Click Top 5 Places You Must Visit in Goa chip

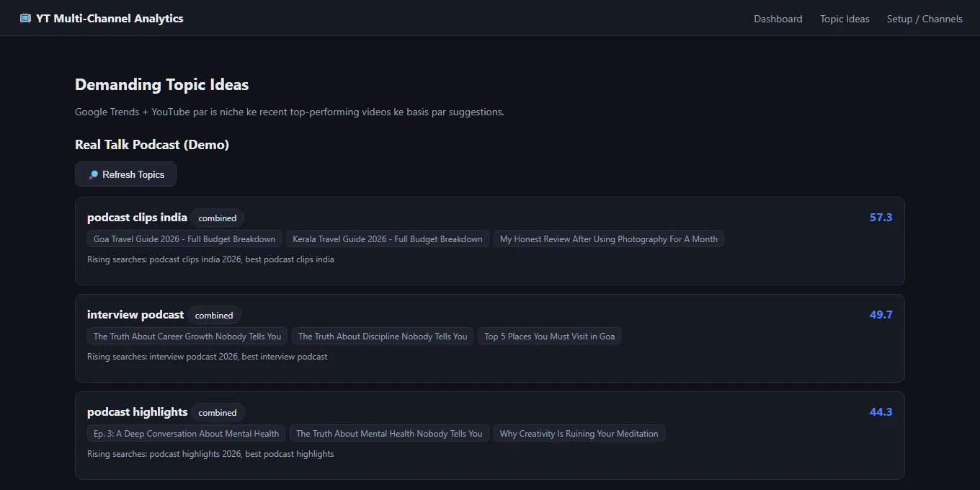(x=550, y=337)
